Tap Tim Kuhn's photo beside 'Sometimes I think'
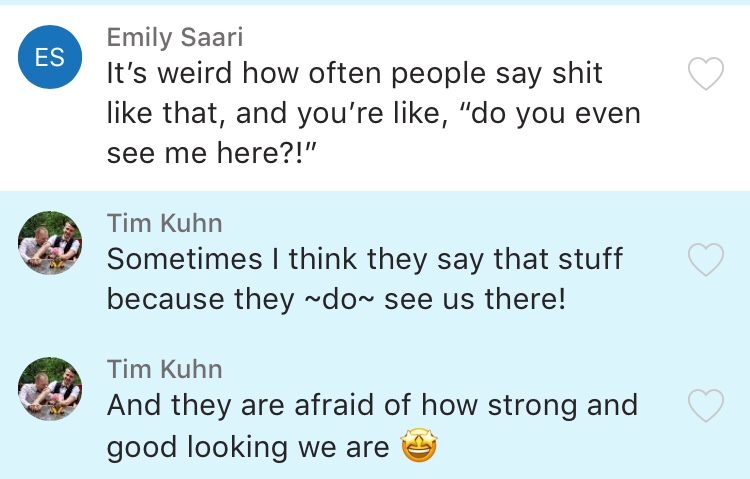The width and height of the screenshot is (750, 479). point(50,243)
